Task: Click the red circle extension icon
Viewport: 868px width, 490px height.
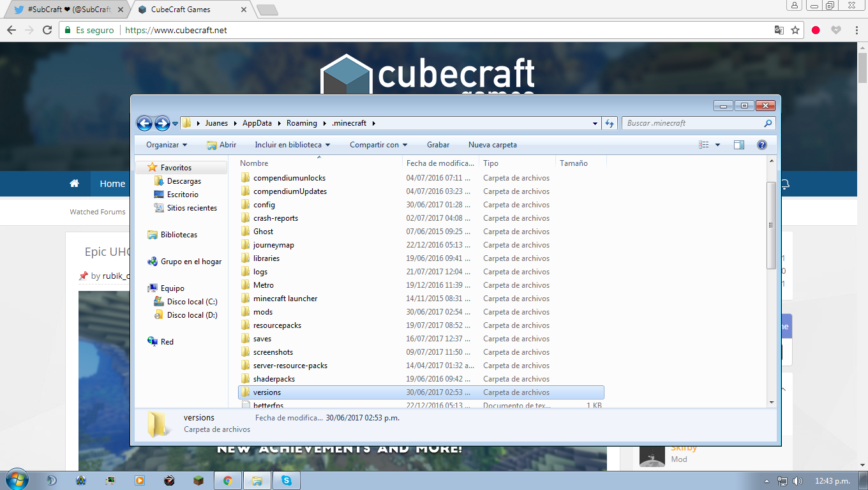Action: pos(816,30)
